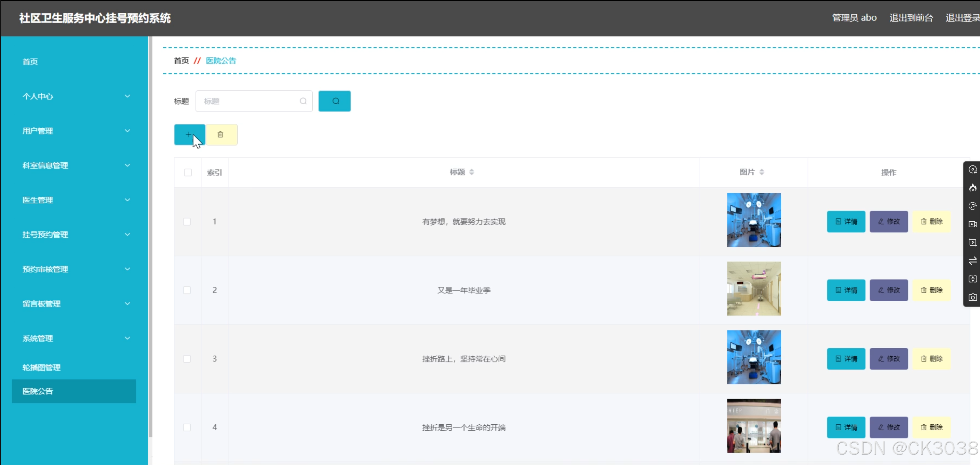Click the video recorder icon in the right toolbar
This screenshot has width=980, height=465.
click(972, 224)
